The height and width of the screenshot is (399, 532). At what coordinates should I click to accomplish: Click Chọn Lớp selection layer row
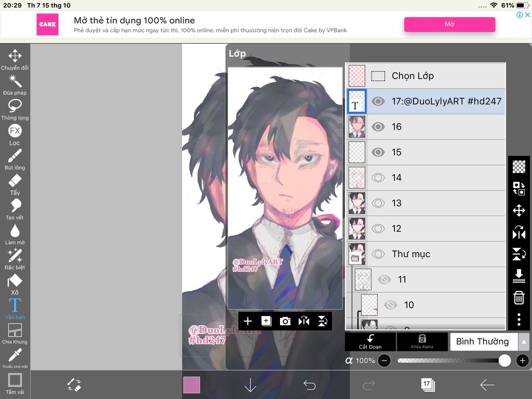click(x=426, y=76)
